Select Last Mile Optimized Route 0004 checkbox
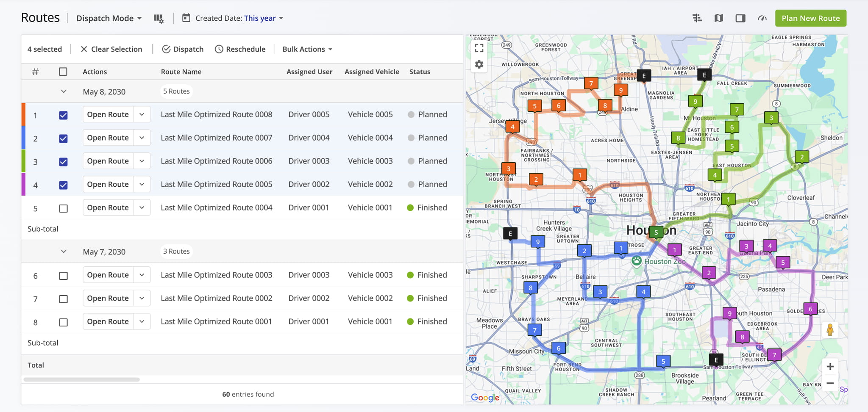868x412 pixels. (63, 208)
